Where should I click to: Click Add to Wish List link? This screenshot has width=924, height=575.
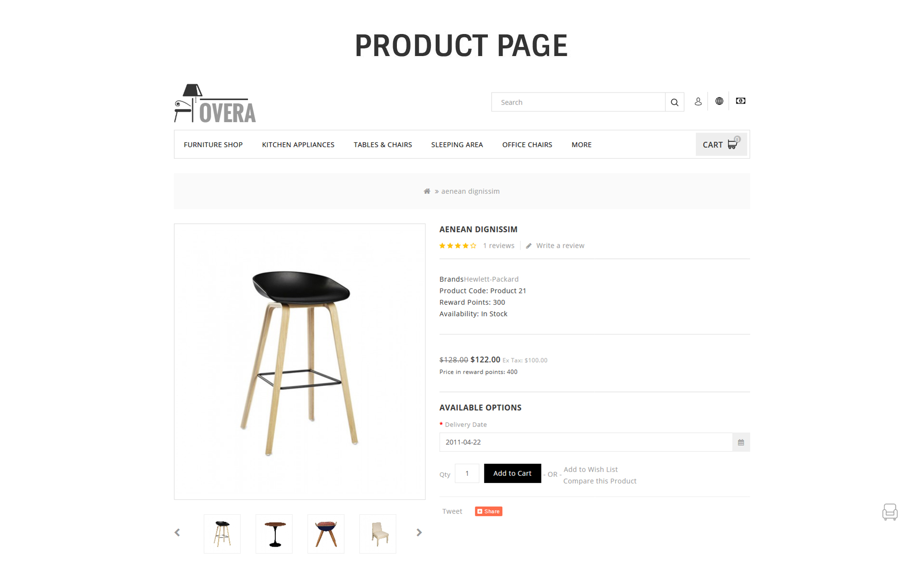pos(590,470)
